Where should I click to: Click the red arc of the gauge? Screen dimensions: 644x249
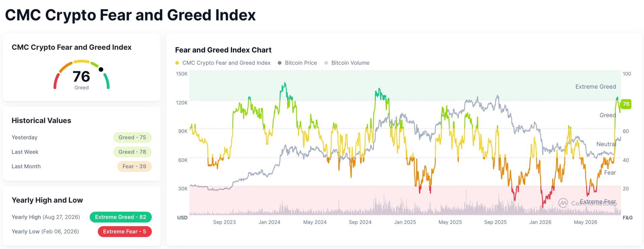point(56,81)
